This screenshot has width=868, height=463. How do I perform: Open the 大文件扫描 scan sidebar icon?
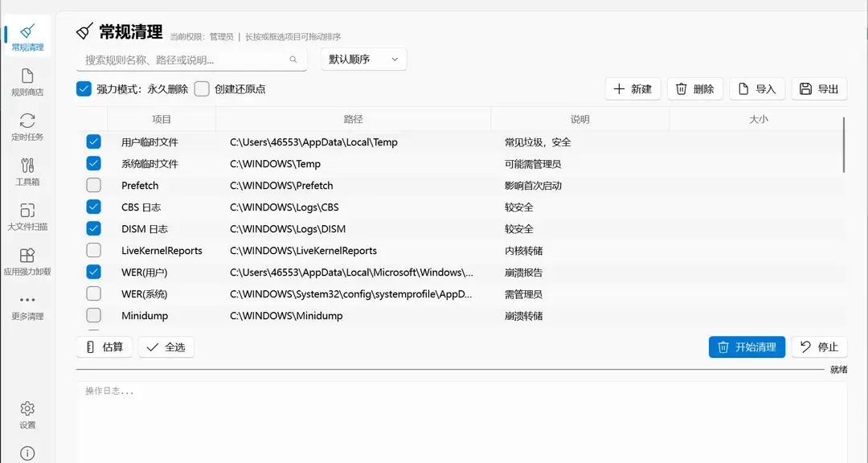click(27, 210)
